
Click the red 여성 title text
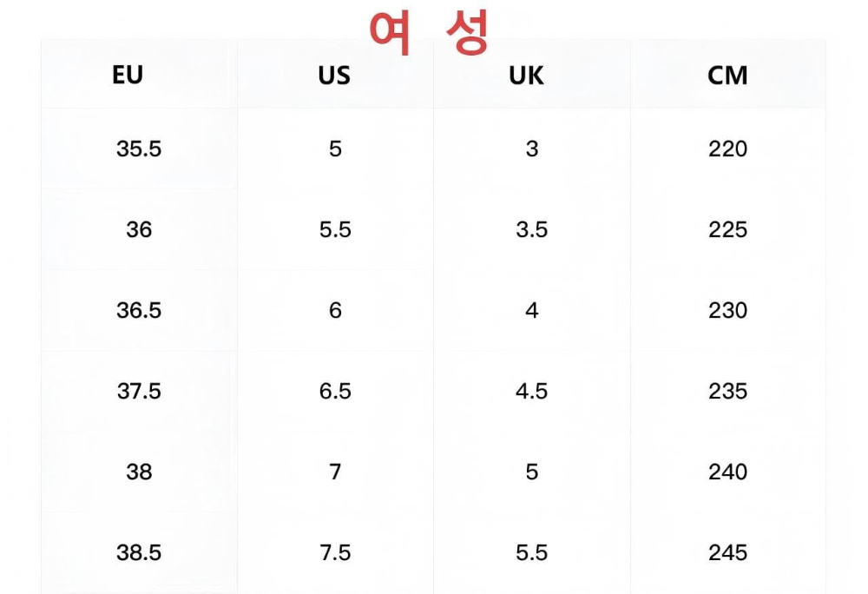point(430,32)
